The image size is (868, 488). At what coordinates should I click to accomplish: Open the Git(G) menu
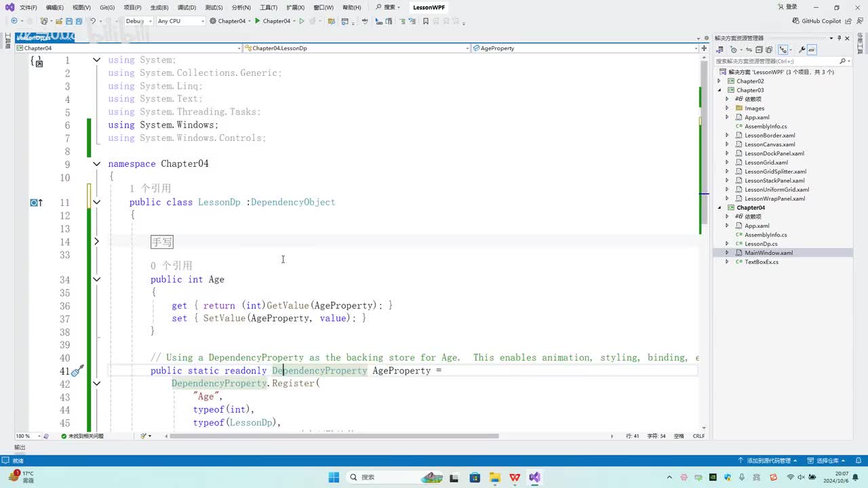click(107, 7)
